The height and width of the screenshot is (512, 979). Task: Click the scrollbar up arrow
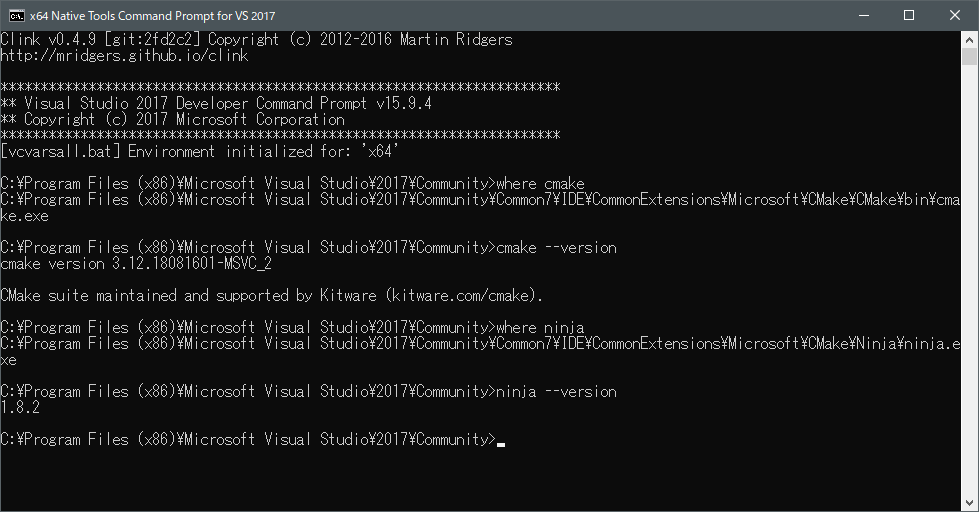(969, 39)
